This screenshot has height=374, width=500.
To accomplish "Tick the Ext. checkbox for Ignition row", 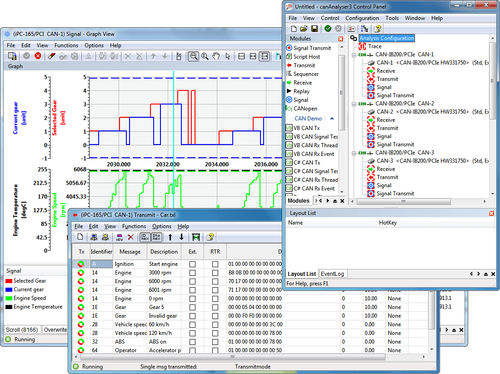I will [192, 264].
